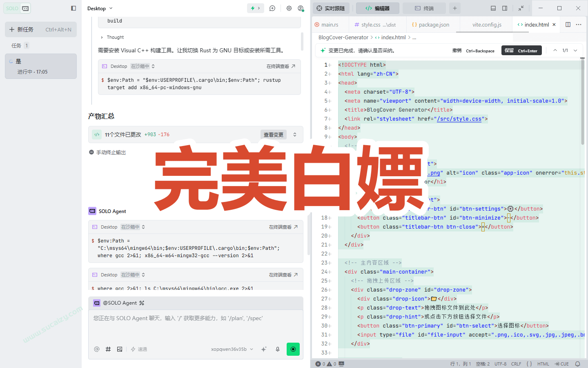588x368 pixels.
Task: Toggle sandbox selector on rustup command card
Action: click(143, 66)
